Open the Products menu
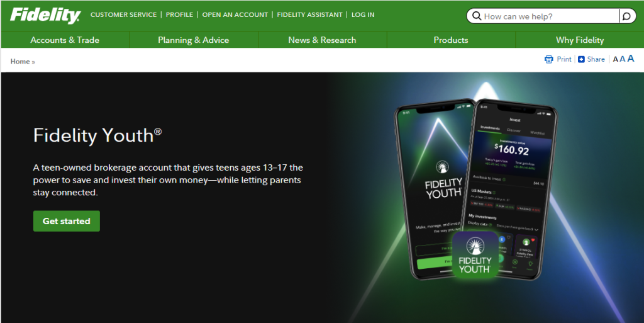 click(451, 40)
